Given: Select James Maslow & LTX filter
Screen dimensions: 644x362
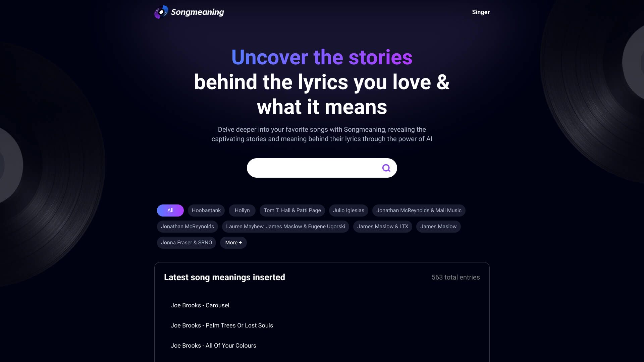Looking at the screenshot, I should [383, 226].
